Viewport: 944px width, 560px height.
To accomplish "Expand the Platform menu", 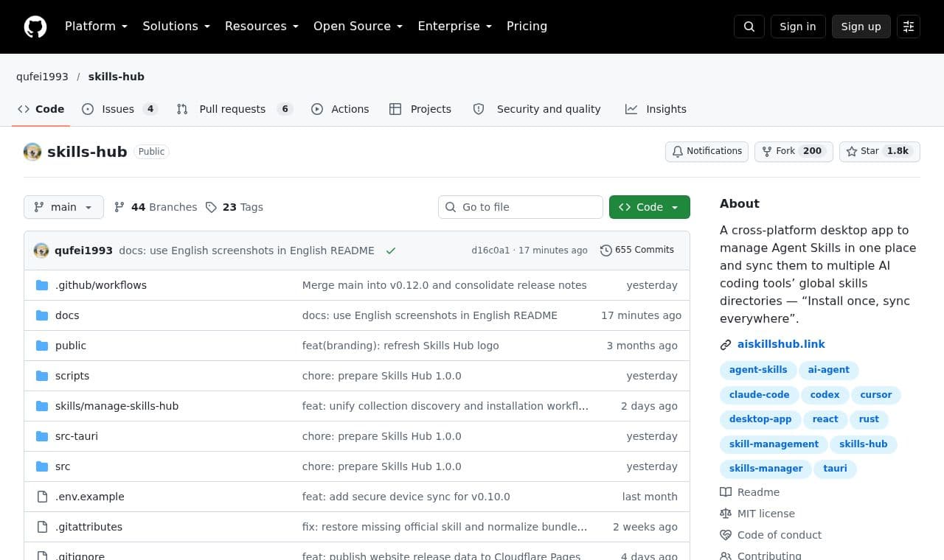I will [x=97, y=27].
